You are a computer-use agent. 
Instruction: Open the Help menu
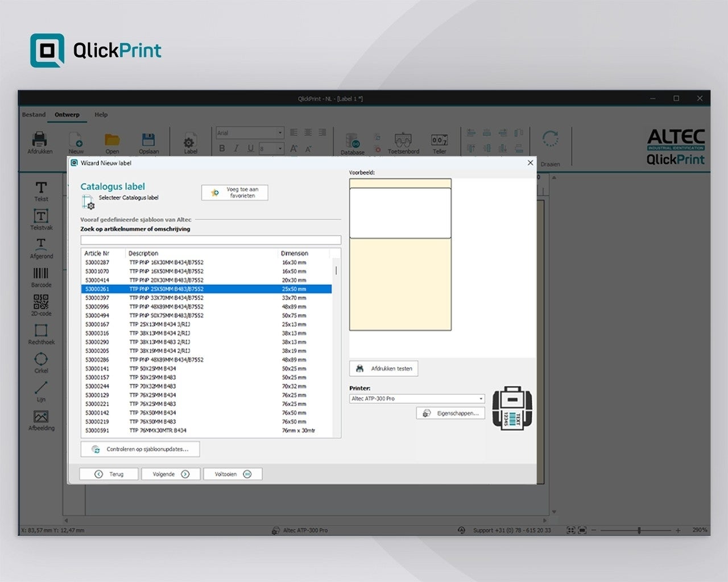101,114
